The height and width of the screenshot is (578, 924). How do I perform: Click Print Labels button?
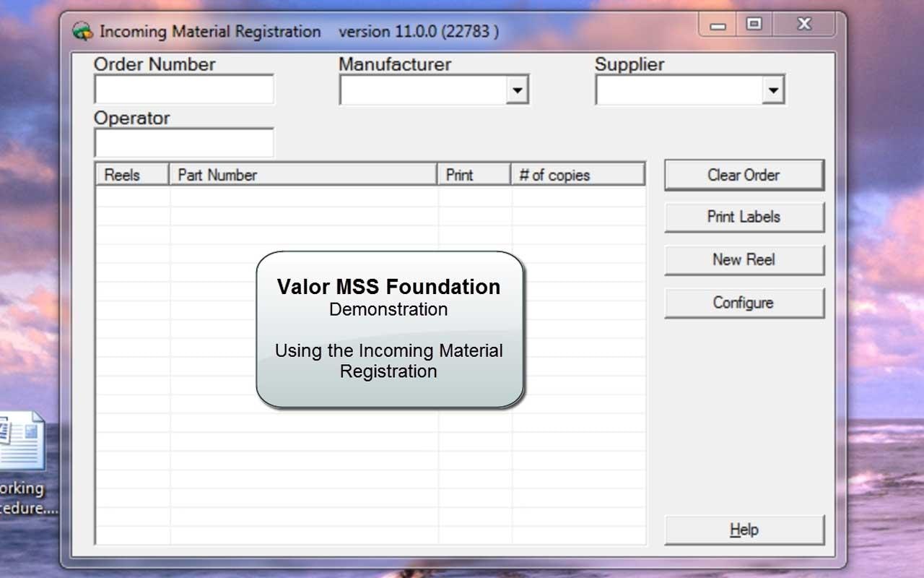point(744,217)
